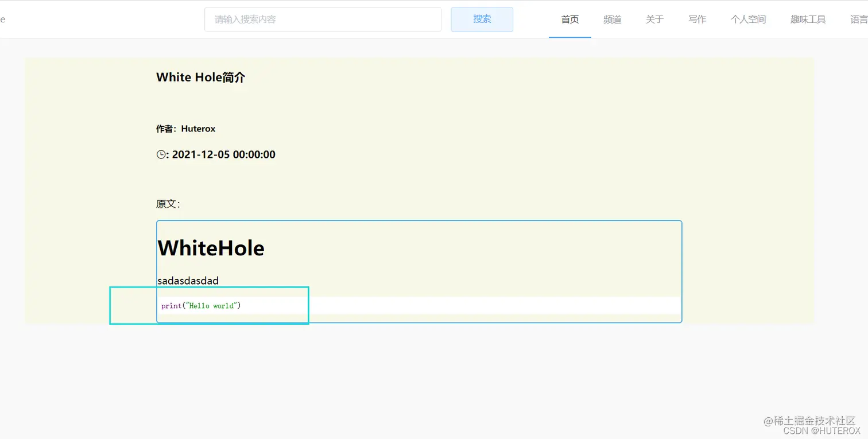Select the 关于 about menu entry
The width and height of the screenshot is (868, 439).
(x=654, y=19)
